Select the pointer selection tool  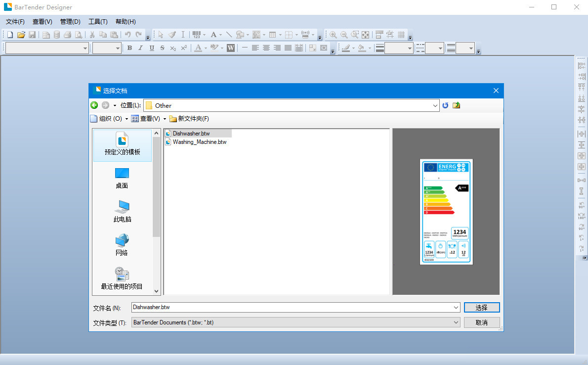(161, 35)
